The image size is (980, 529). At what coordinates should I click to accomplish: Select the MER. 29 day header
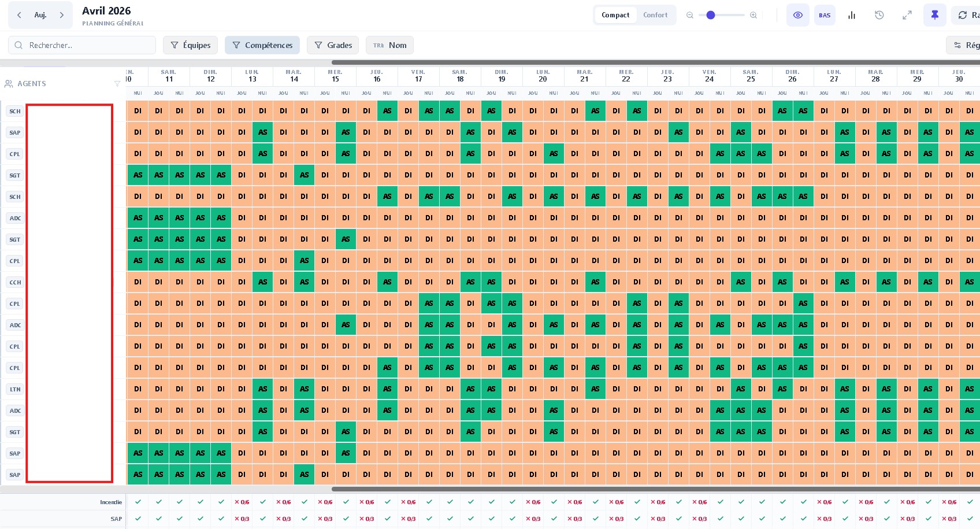(918, 76)
